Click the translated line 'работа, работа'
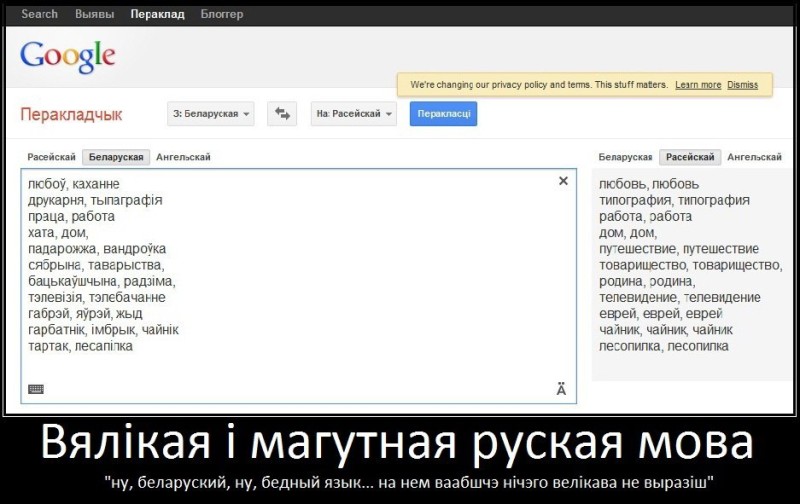The image size is (800, 504). [645, 216]
